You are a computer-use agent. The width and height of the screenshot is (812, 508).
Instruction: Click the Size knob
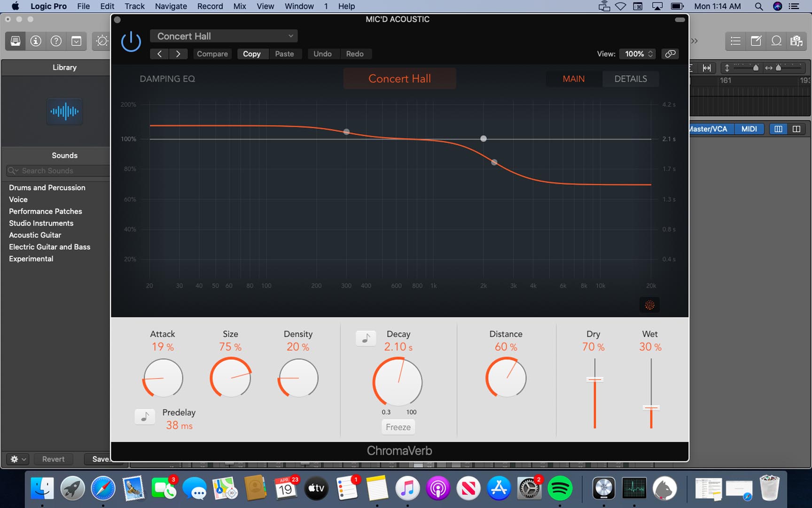point(230,378)
